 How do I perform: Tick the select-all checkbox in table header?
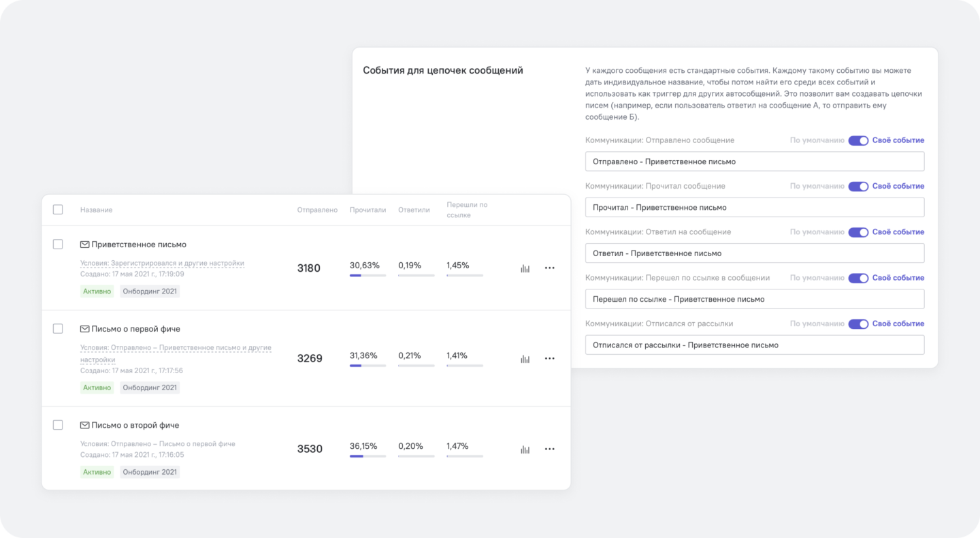(58, 210)
